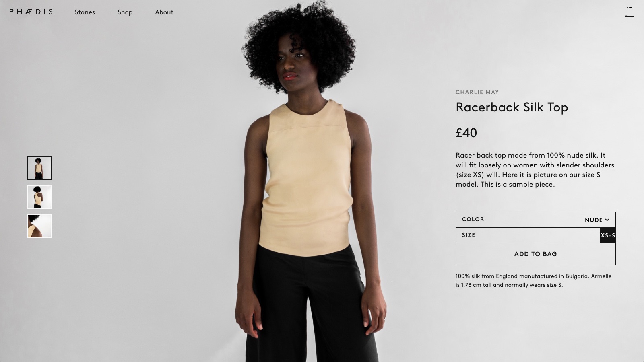Show the back view thumbnail image
The image size is (644, 362).
(39, 197)
